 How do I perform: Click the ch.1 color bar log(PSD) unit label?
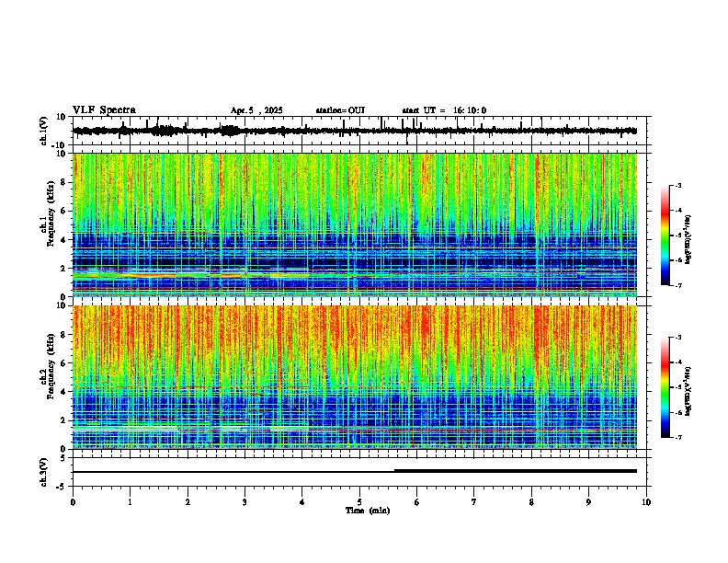[688, 240]
